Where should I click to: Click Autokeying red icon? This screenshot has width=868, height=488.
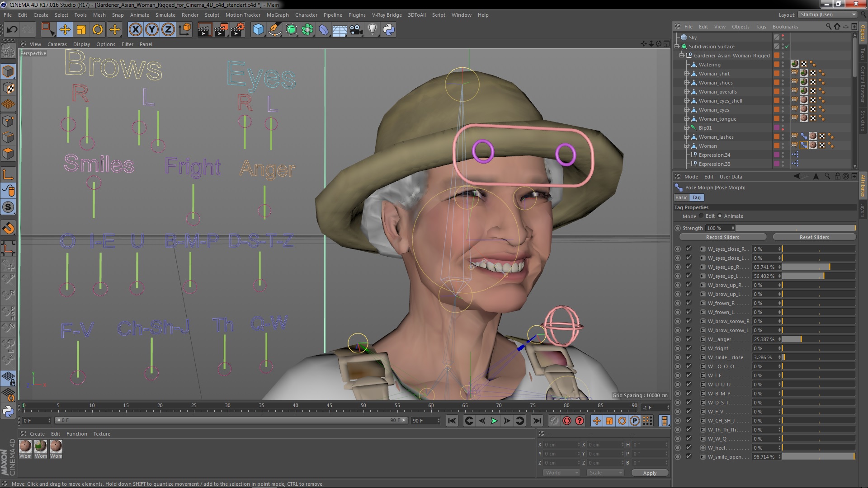point(567,421)
